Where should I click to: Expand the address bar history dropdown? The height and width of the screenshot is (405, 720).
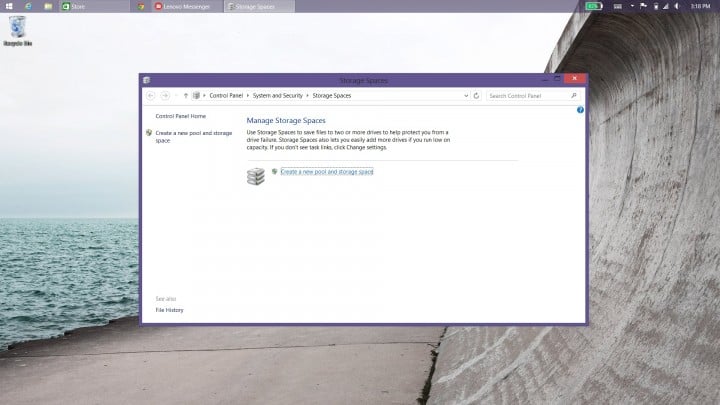465,95
